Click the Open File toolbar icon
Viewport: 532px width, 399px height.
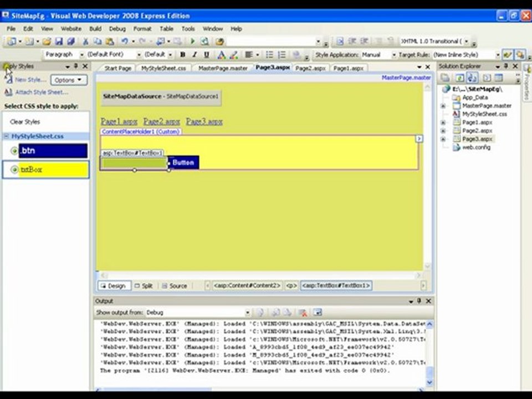click(x=47, y=42)
